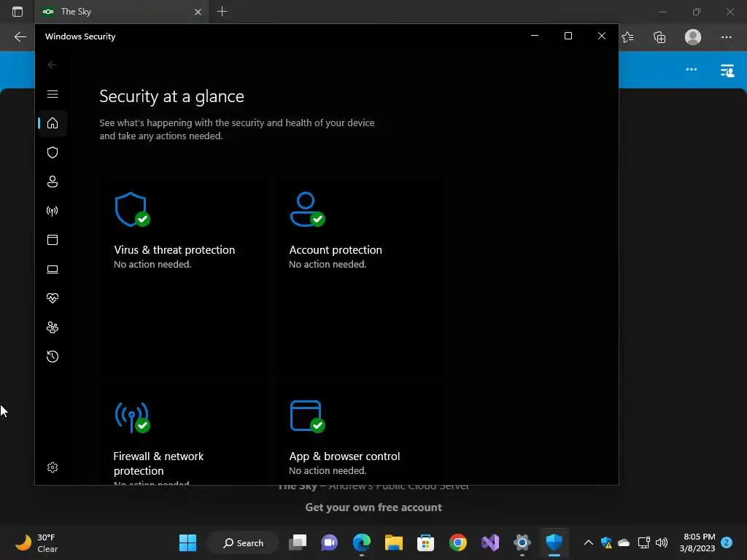Open Account protection person icon in sidebar

53,182
